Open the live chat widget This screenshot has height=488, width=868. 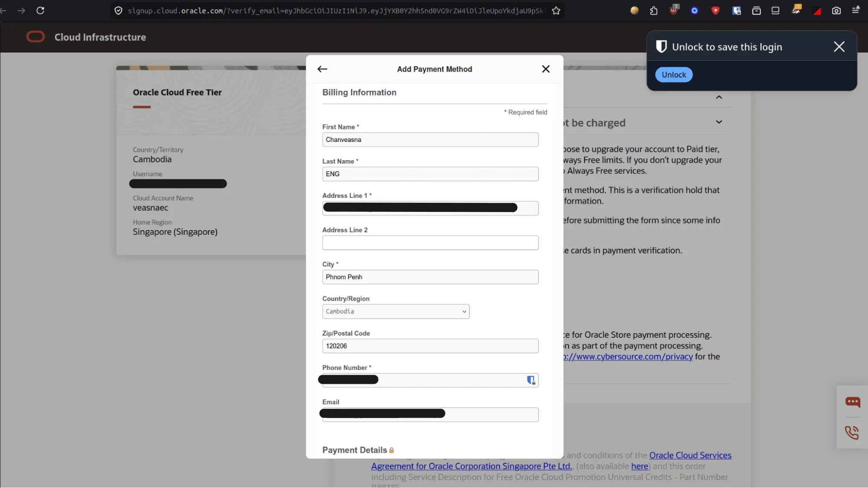click(x=852, y=402)
